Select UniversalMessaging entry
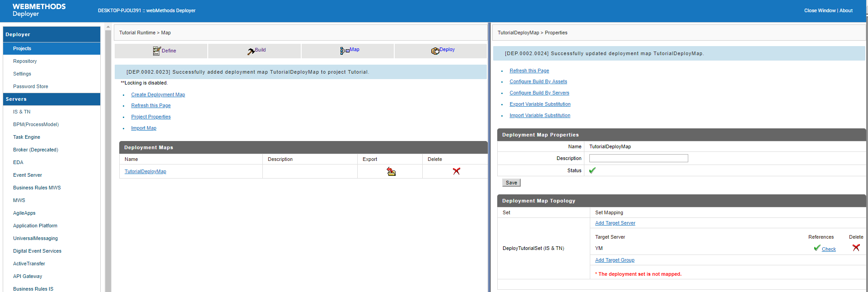This screenshot has width=868, height=292. (35, 238)
